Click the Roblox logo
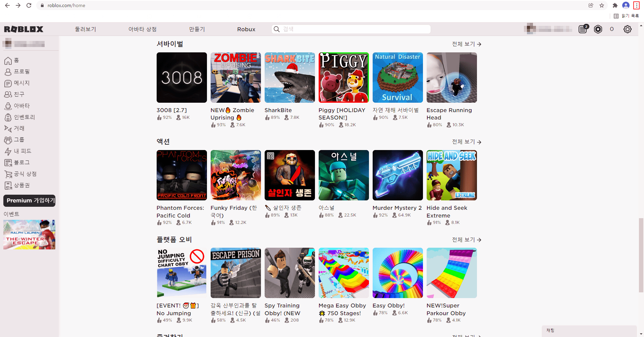 [24, 29]
